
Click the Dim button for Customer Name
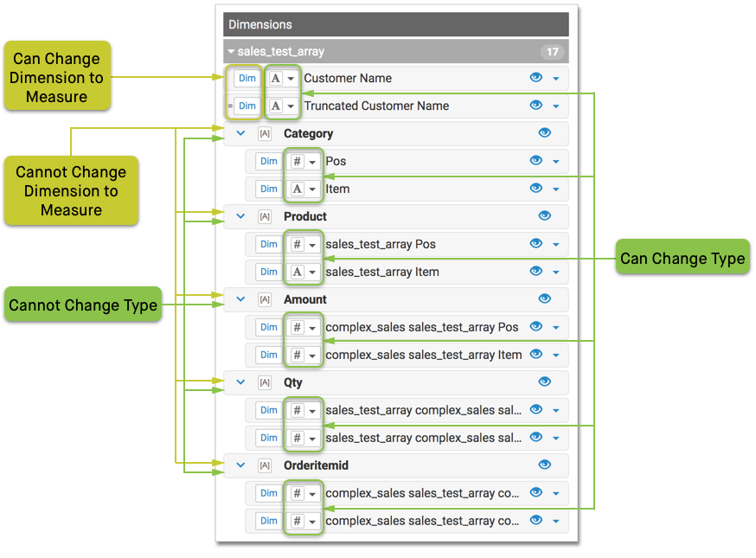coord(247,79)
